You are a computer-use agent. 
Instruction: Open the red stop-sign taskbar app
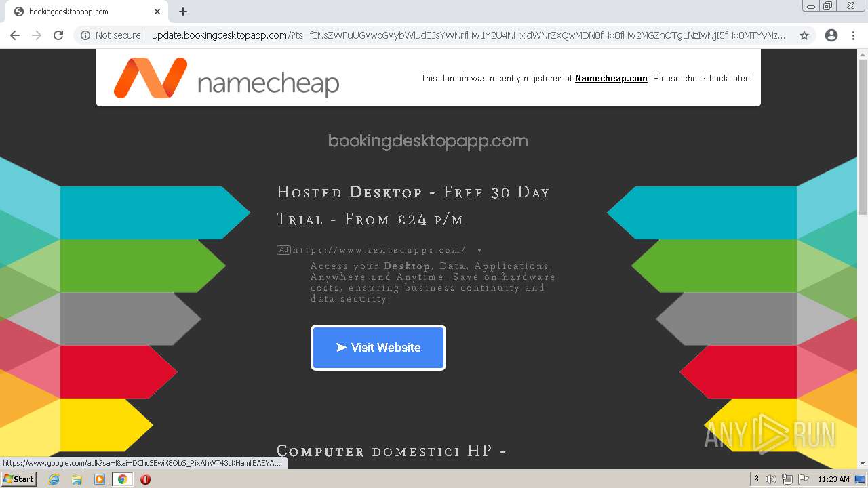pyautogui.click(x=145, y=479)
